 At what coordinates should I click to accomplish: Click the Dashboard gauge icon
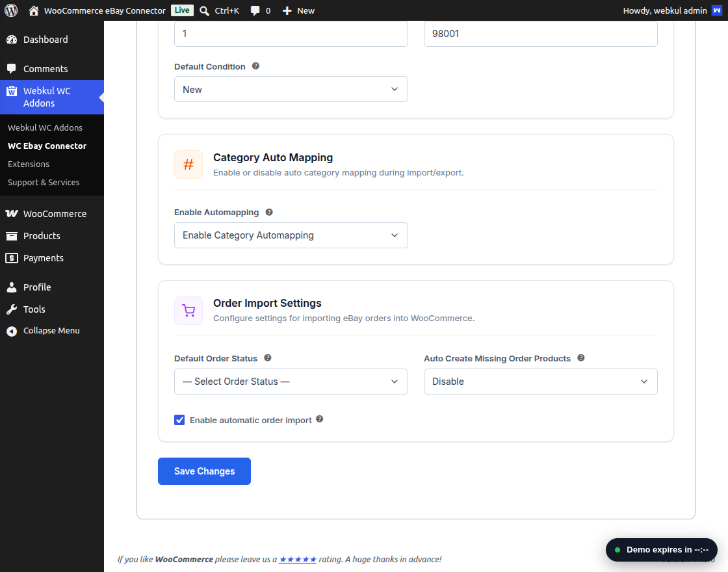click(12, 40)
